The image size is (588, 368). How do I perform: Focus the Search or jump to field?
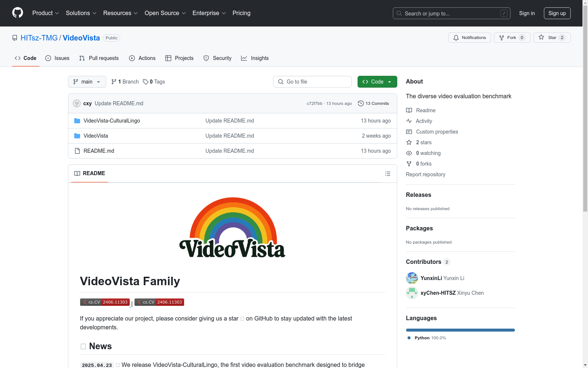pos(451,13)
